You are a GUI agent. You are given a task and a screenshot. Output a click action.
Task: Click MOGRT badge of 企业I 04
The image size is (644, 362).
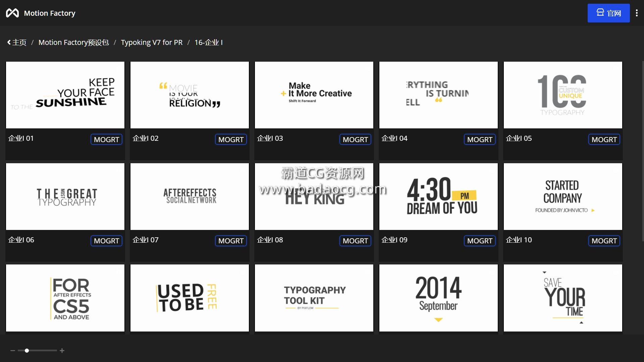480,139
